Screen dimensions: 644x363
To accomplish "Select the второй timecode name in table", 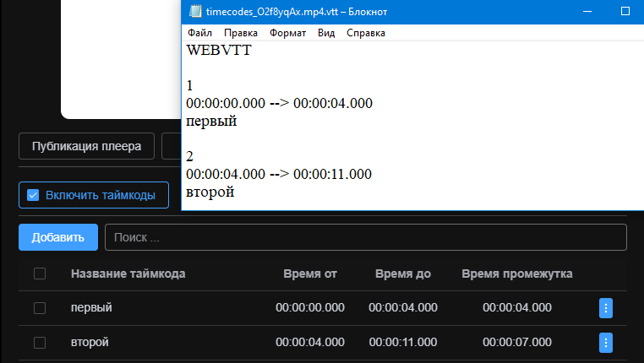I will 90,342.
